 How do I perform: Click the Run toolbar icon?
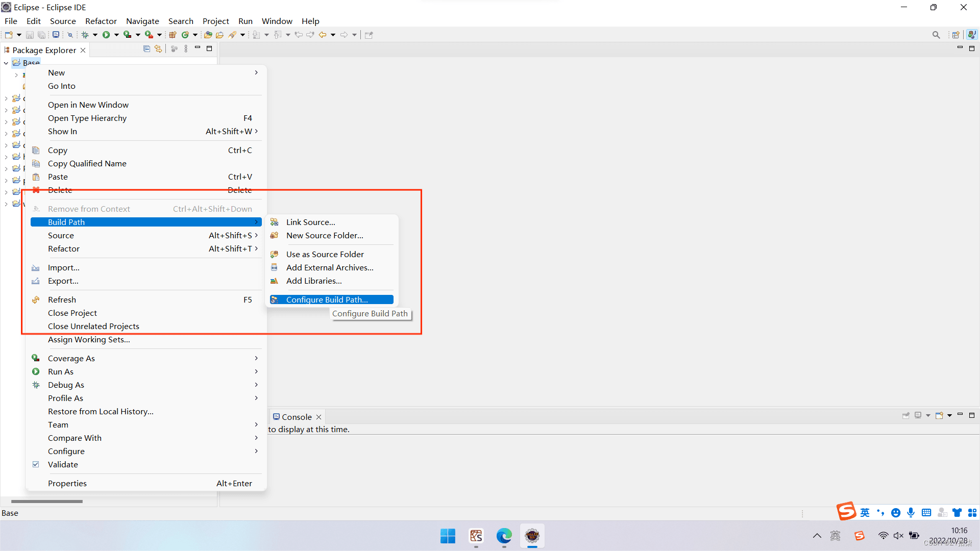tap(106, 35)
